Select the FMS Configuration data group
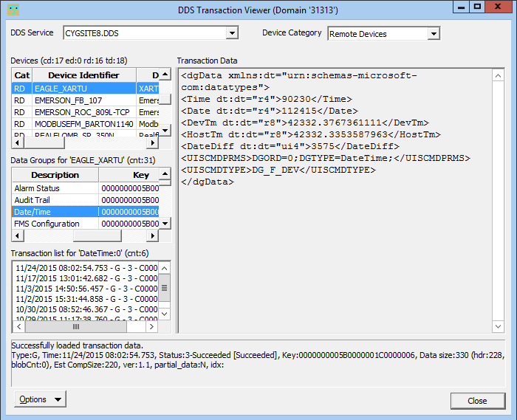This screenshot has width=517, height=420. coord(85,224)
